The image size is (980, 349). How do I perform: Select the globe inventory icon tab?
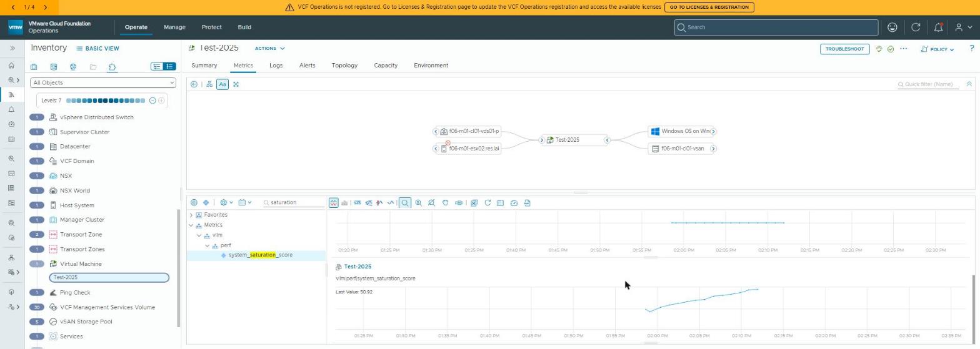(73, 67)
